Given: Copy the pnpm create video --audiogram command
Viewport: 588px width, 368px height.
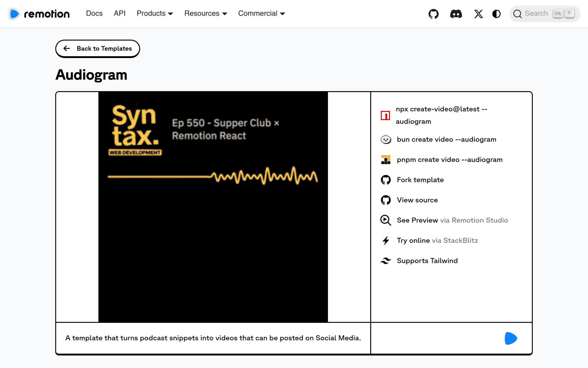Looking at the screenshot, I should (450, 160).
